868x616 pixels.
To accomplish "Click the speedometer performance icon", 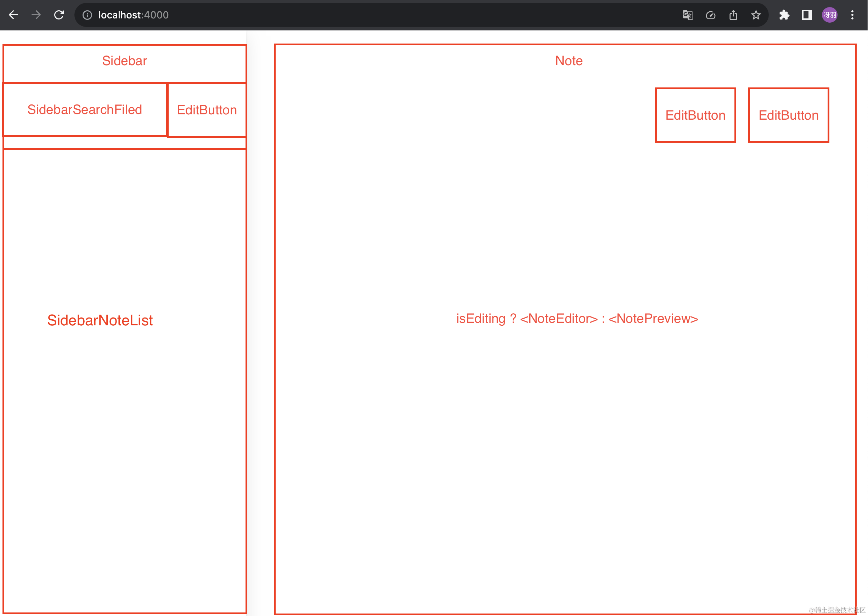I will (x=710, y=15).
